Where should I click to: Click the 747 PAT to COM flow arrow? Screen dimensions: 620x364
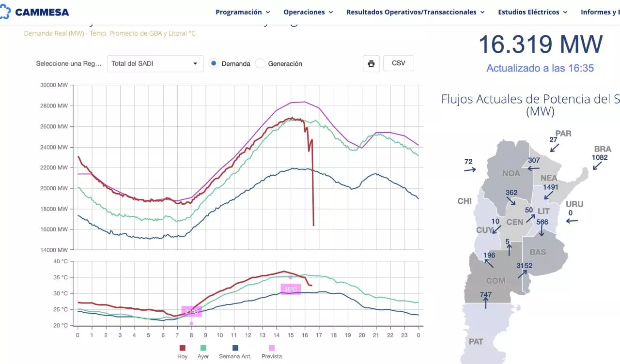486,303
